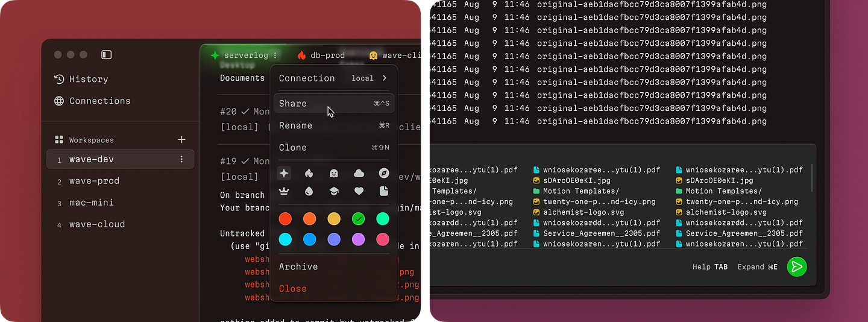Select Share from the tab menu

point(334,103)
